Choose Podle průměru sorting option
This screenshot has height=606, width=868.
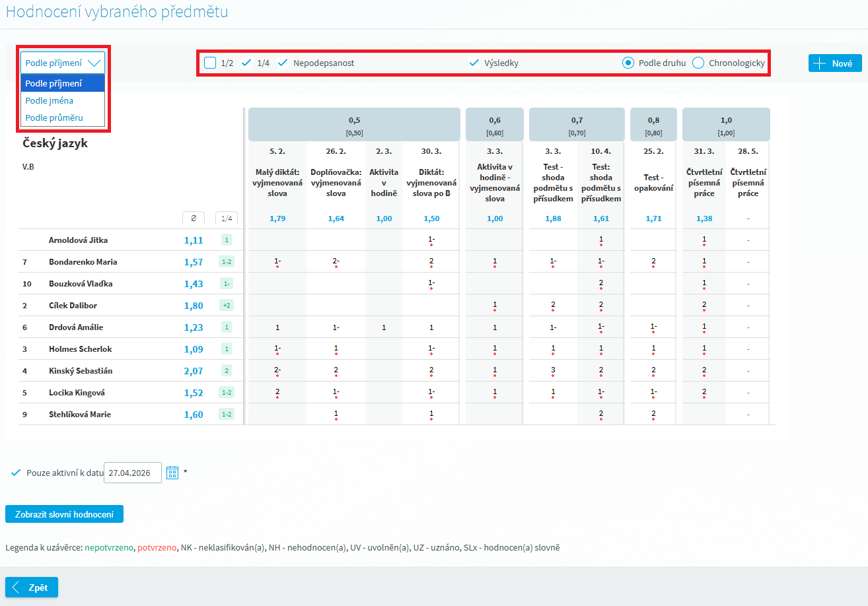tap(54, 118)
